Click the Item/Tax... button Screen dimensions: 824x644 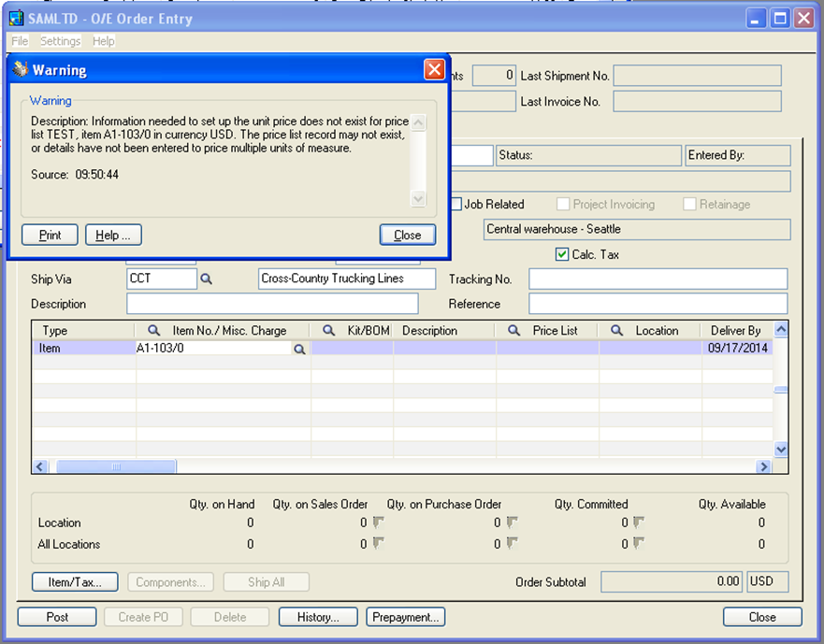click(x=75, y=582)
